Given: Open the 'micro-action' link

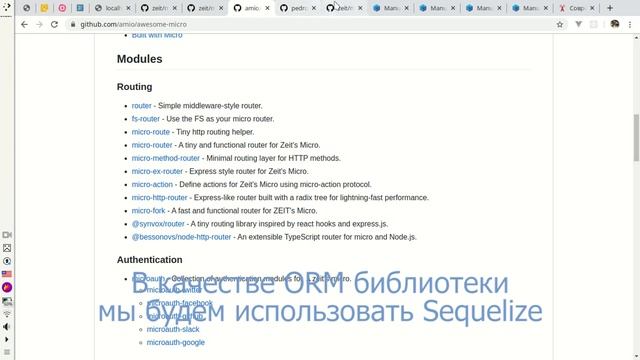Looking at the screenshot, I should point(152,184).
